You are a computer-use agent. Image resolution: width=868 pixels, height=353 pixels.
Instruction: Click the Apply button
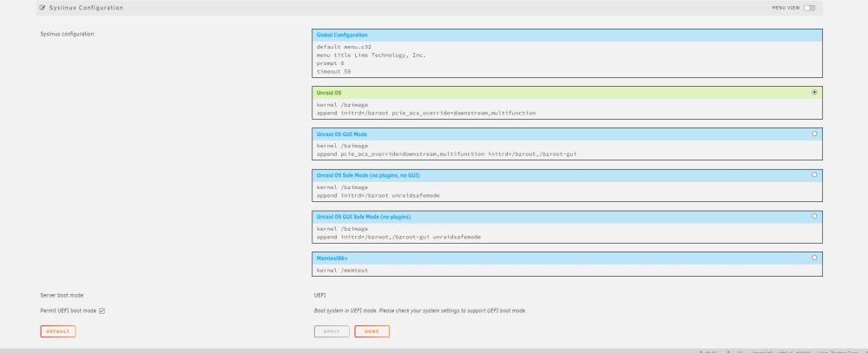click(x=332, y=331)
